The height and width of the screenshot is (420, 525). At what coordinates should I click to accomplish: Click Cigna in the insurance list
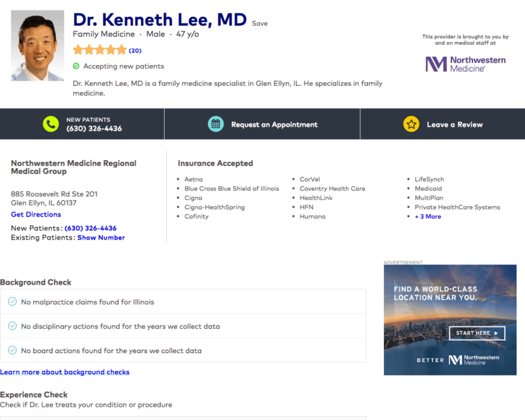193,198
